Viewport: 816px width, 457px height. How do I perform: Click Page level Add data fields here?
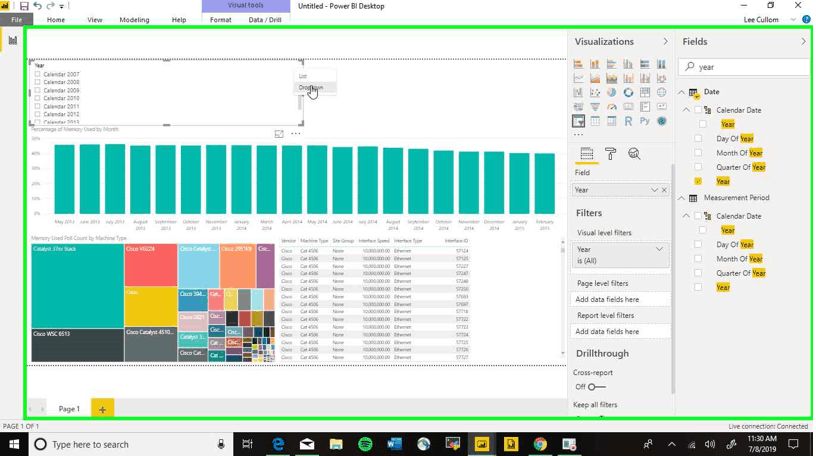pyautogui.click(x=620, y=299)
